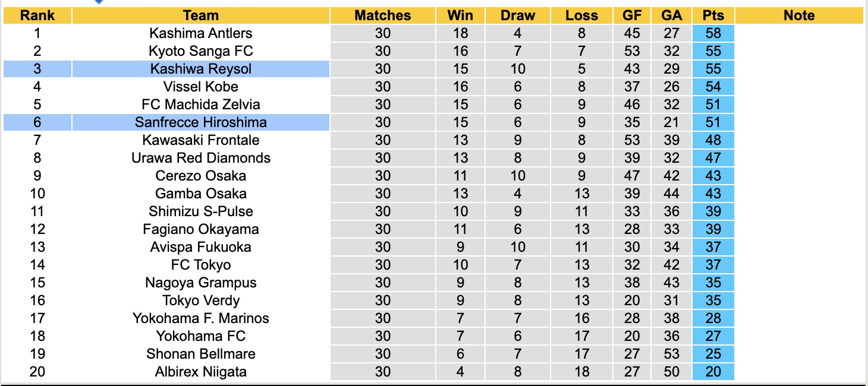This screenshot has height=386, width=868.
Task: Select the Note column header
Action: pos(799,15)
